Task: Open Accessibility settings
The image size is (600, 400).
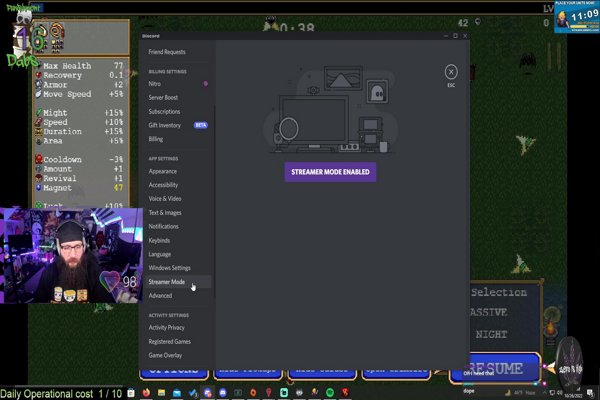Action: tap(163, 185)
